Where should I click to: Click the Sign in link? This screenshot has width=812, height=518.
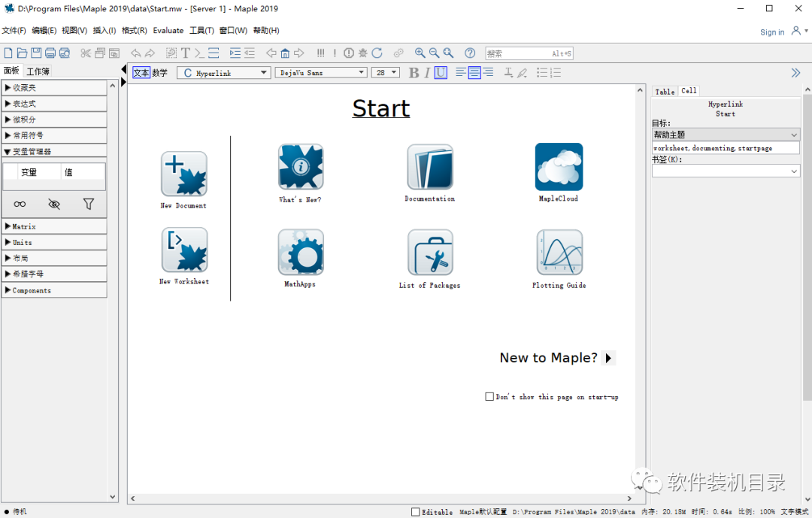[x=772, y=32]
